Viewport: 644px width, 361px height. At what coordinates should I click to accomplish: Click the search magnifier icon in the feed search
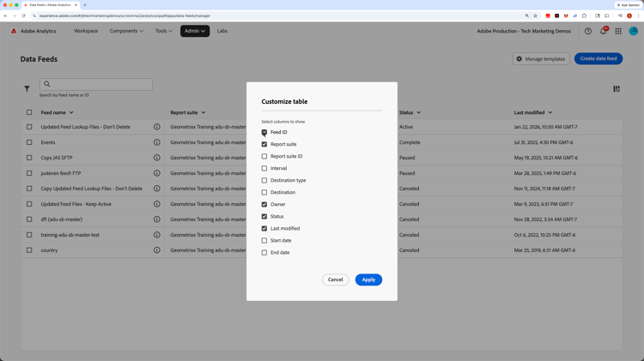point(47,84)
